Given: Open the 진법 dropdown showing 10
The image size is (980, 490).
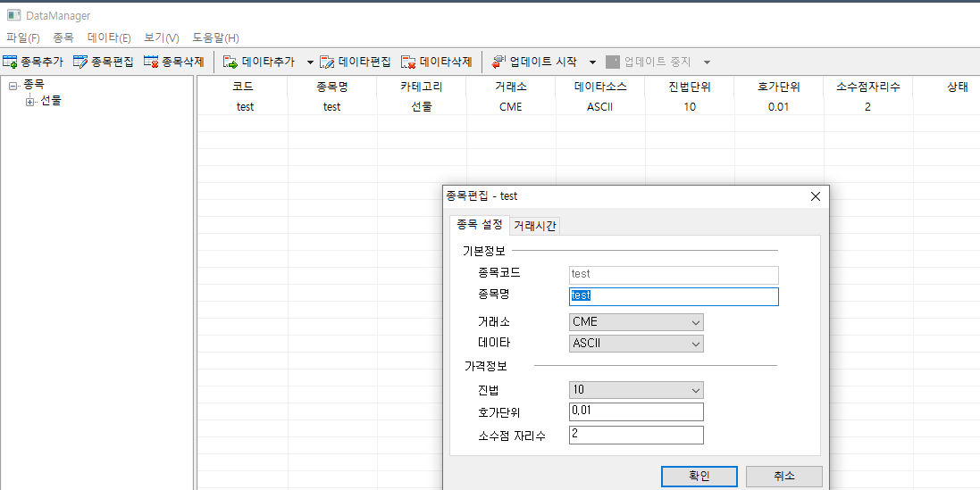Looking at the screenshot, I should point(636,390).
